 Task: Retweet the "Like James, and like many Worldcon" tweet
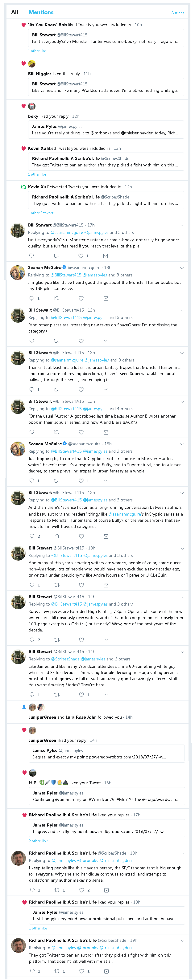pyautogui.click(x=57, y=695)
